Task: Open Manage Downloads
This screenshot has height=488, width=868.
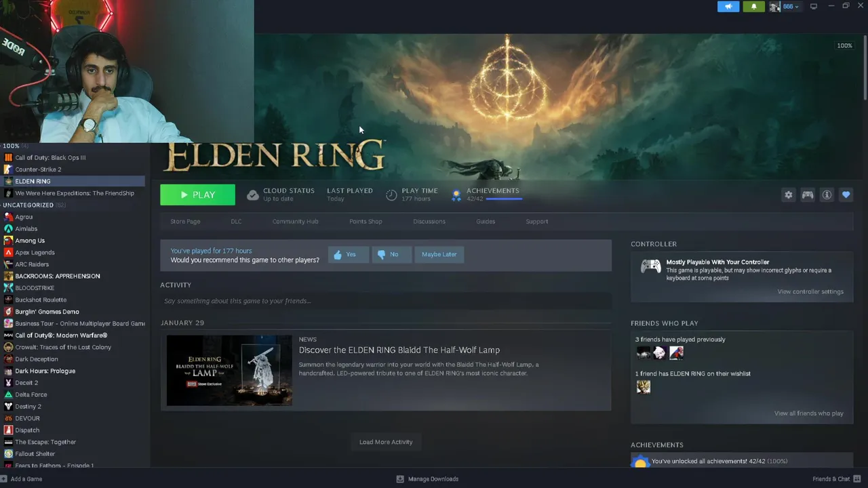Action: [427, 479]
